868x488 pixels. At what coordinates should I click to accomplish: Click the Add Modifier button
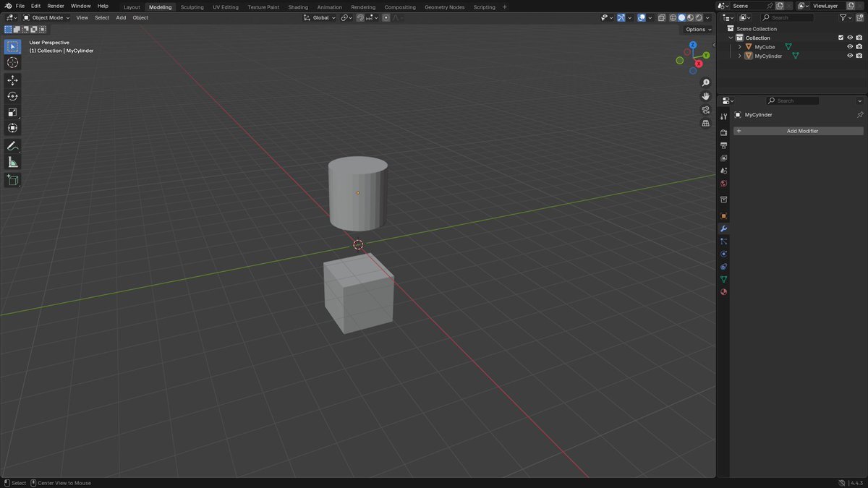point(799,131)
